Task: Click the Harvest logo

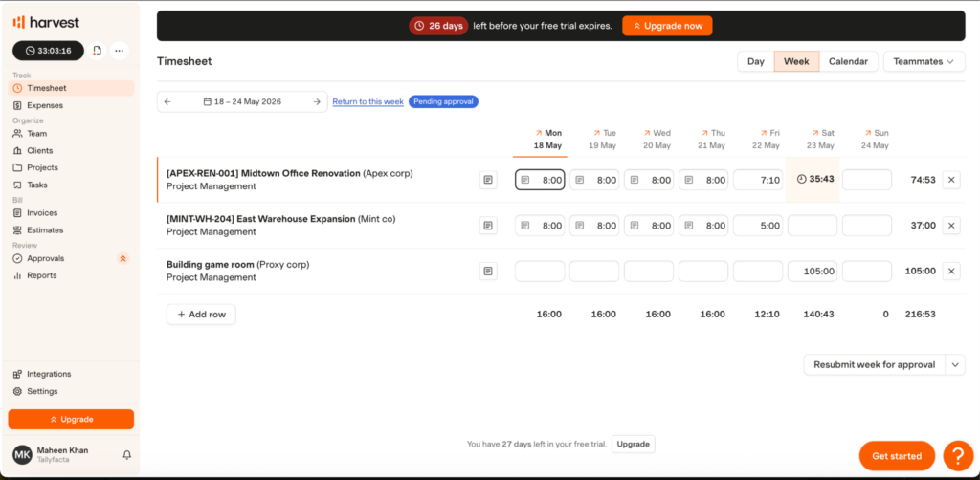Action: (x=46, y=23)
